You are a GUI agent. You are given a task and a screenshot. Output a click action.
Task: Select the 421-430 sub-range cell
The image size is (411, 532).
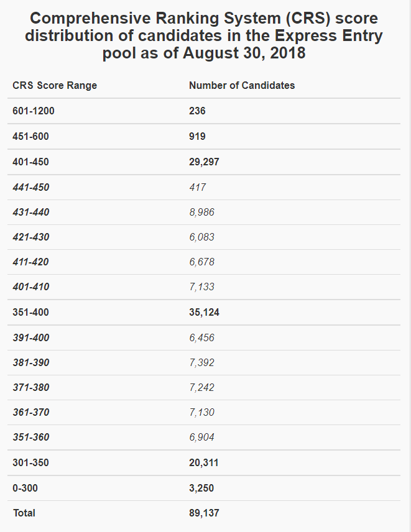30,237
